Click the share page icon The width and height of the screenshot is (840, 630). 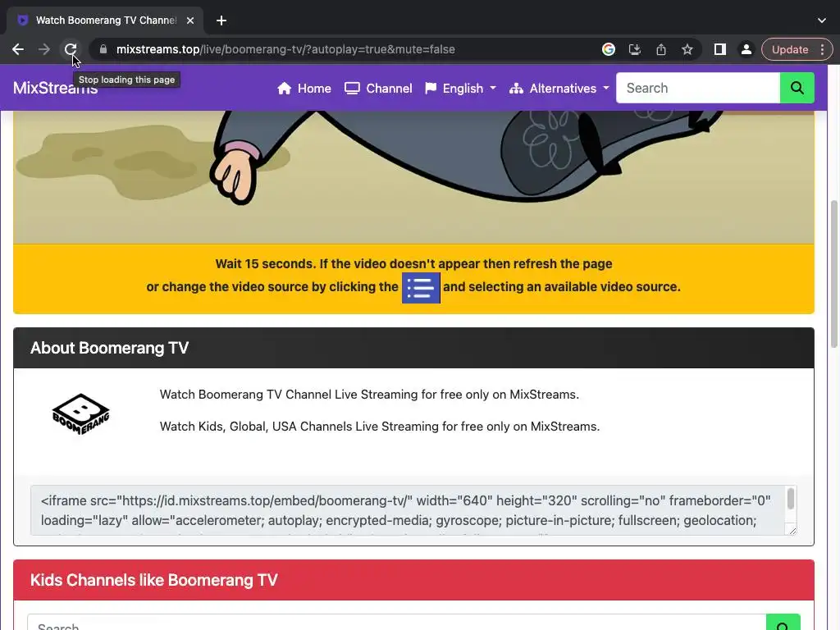tap(661, 49)
